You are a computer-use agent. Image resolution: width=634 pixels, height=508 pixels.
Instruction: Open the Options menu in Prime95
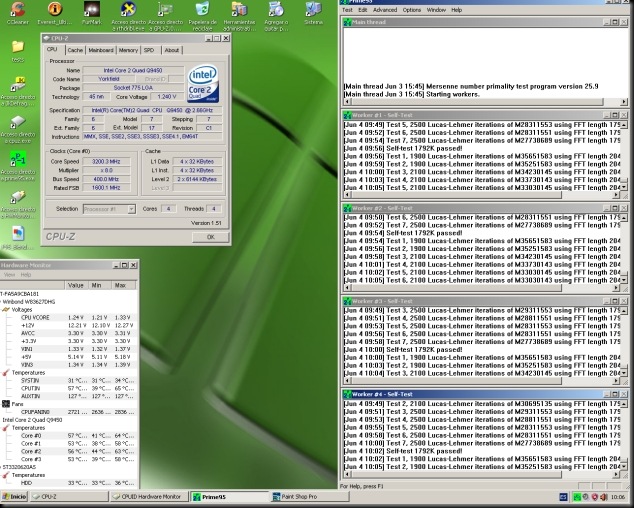(x=412, y=10)
